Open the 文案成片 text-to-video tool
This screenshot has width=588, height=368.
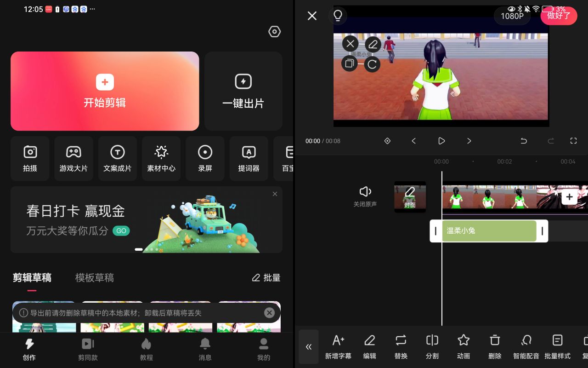[117, 159]
